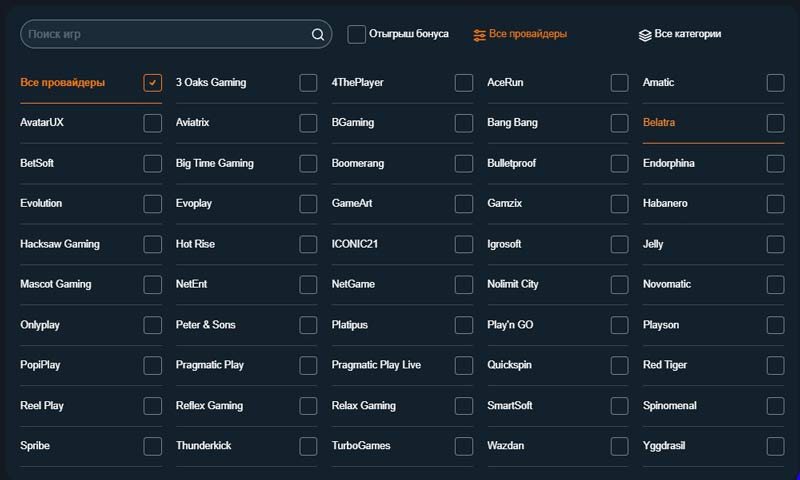Click the stacked layers categories icon
The width and height of the screenshot is (800, 480).
(645, 35)
